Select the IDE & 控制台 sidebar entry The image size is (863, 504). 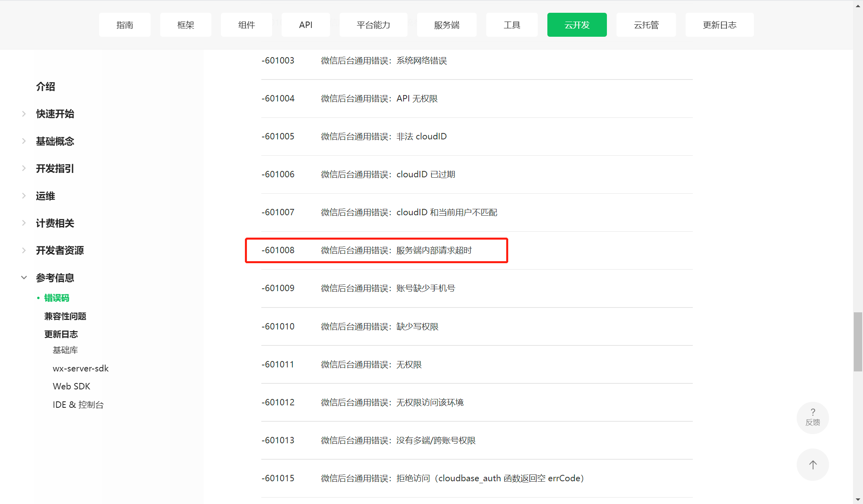click(x=78, y=405)
